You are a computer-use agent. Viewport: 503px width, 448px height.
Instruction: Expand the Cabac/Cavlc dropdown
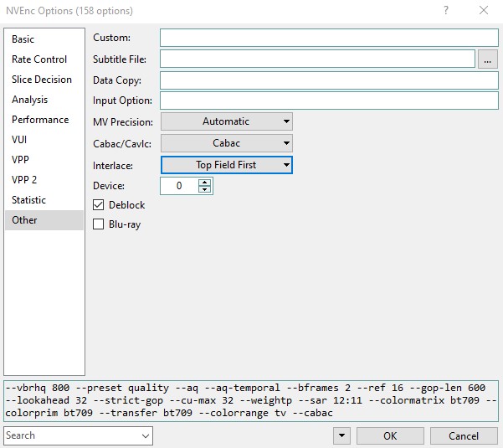click(x=227, y=143)
